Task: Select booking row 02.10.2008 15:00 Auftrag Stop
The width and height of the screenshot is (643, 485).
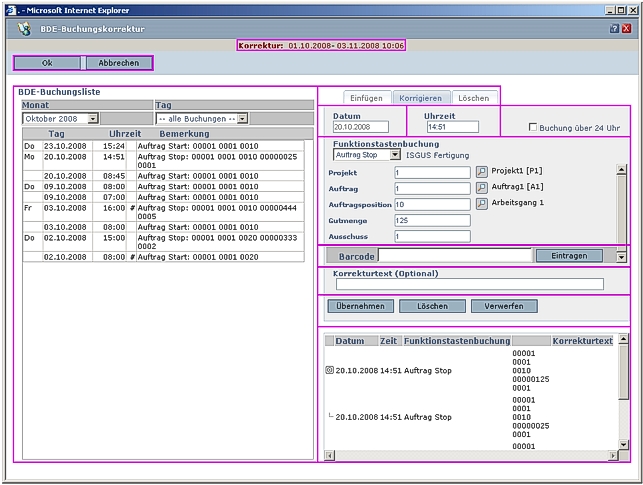Action: point(164,242)
